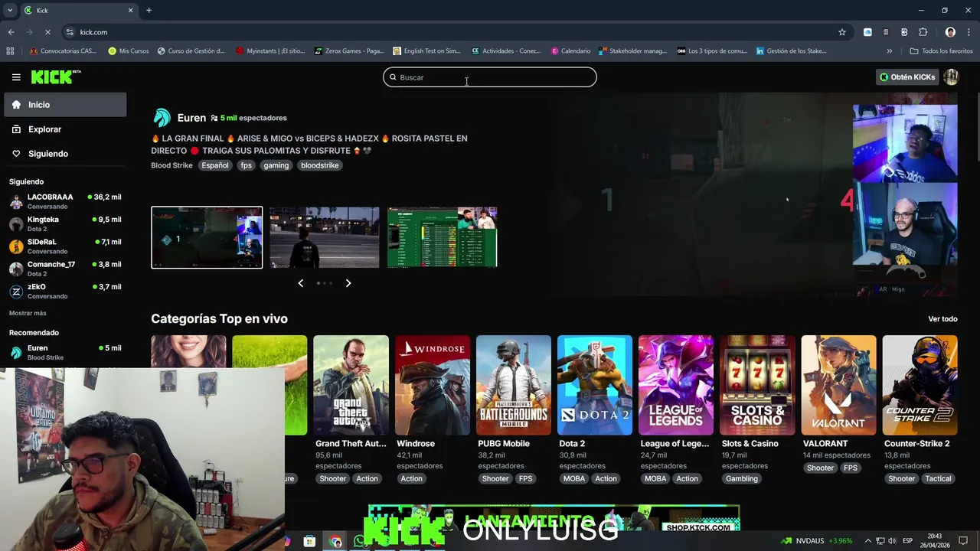Open the Dota 2 category cover
The image size is (980, 551).
pyautogui.click(x=595, y=385)
